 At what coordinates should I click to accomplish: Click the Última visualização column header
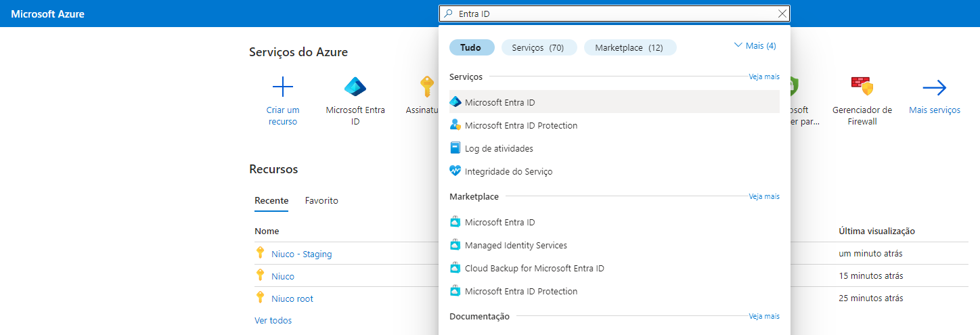pyautogui.click(x=877, y=231)
